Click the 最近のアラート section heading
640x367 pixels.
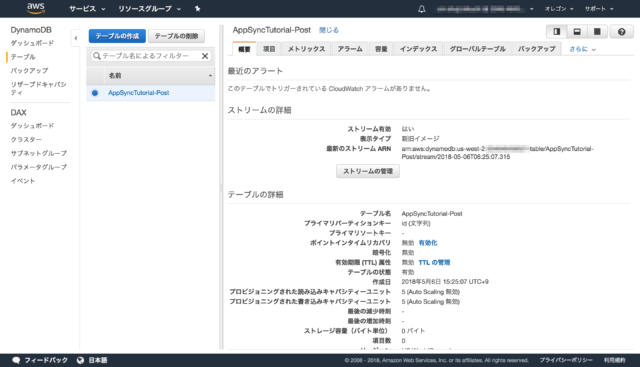tap(255, 71)
